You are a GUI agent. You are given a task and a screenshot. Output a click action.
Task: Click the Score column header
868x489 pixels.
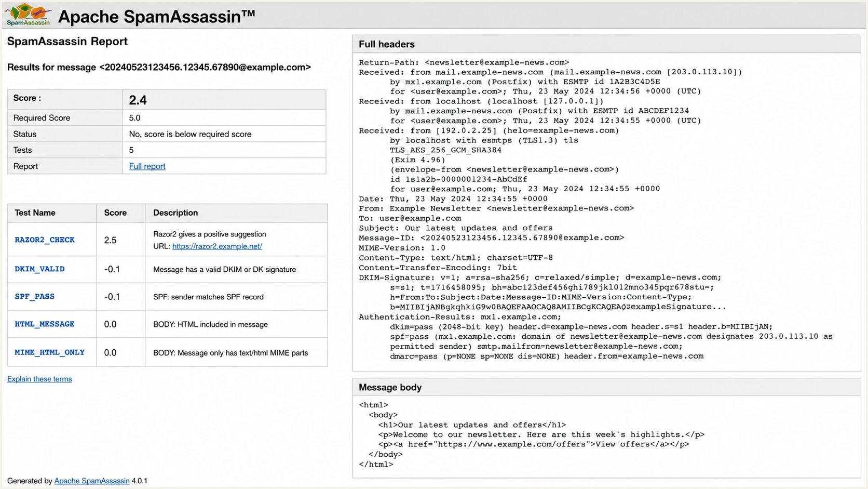[x=120, y=213]
